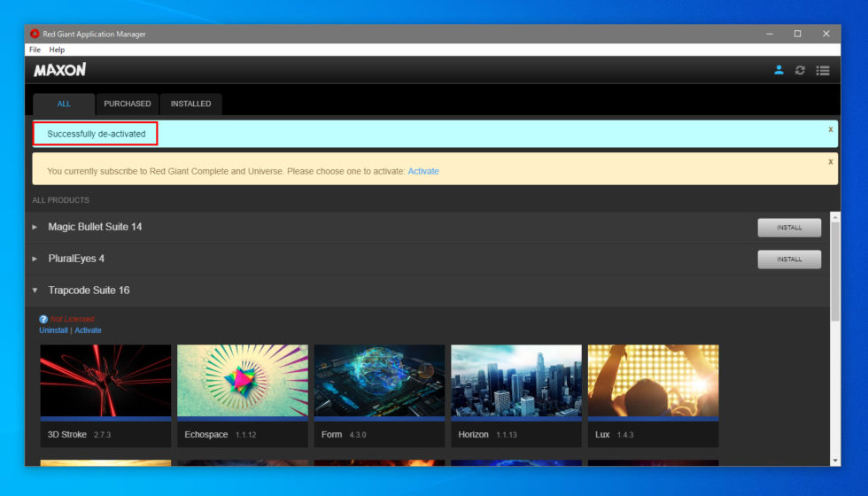868x496 pixels.
Task: Dismiss the Successfully de-activated banner
Action: pos(831,129)
